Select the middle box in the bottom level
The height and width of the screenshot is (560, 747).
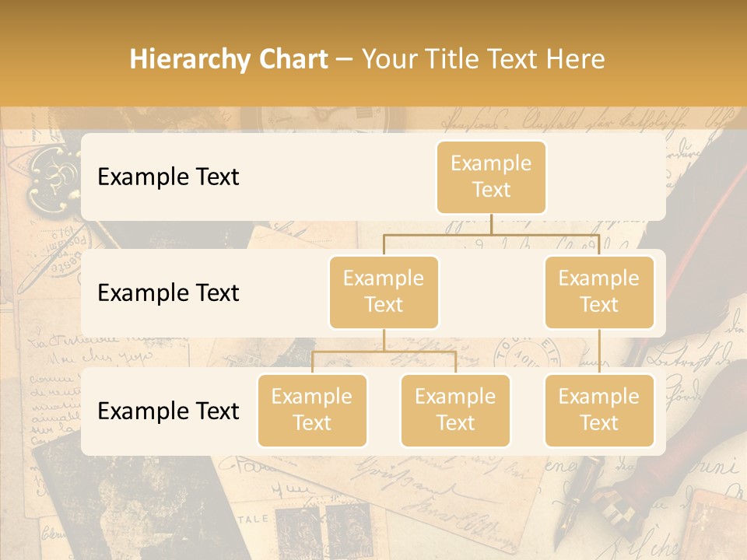click(x=455, y=410)
